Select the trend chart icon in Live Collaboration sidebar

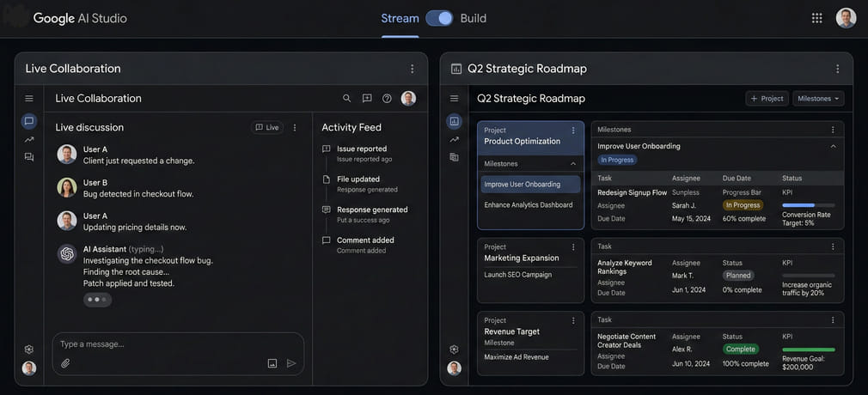pyautogui.click(x=29, y=139)
